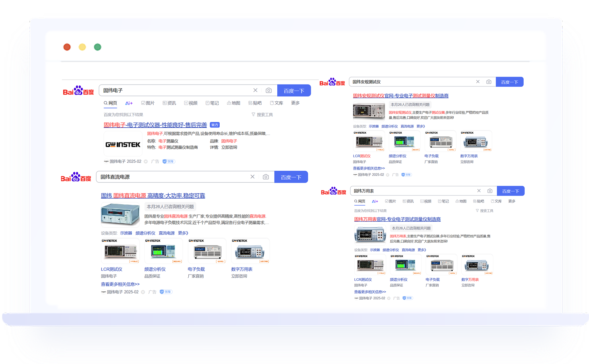The width and height of the screenshot is (589, 364).
Task: Click the camera icon in 固纬万用表 search box
Action: (490, 191)
